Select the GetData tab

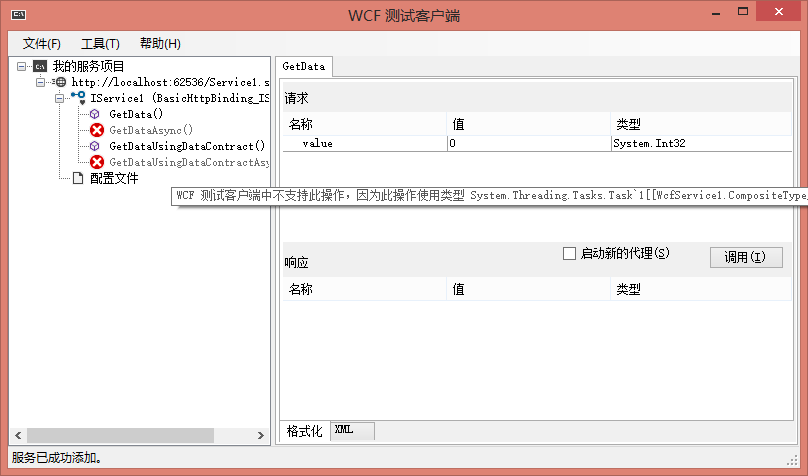(x=304, y=66)
